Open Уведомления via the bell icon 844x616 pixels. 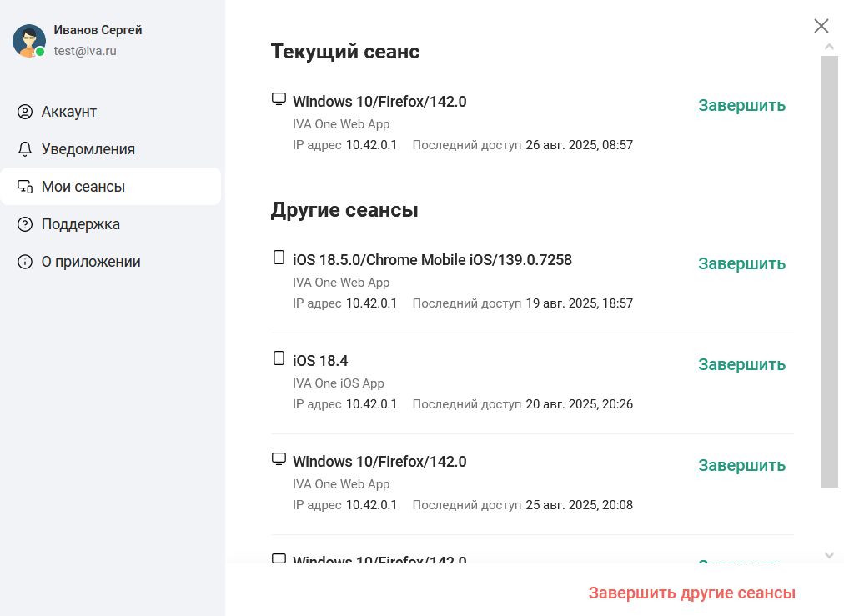[x=25, y=148]
